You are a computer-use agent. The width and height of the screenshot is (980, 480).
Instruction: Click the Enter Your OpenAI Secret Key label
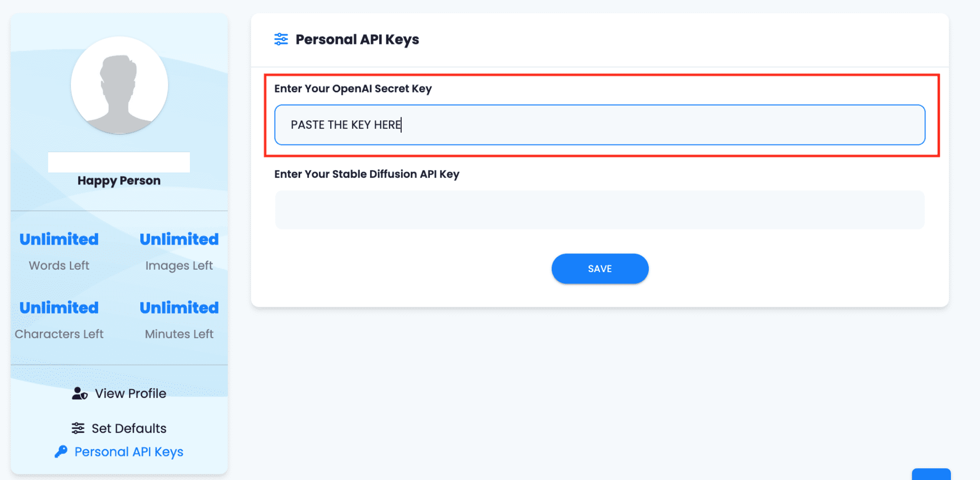[x=353, y=88]
